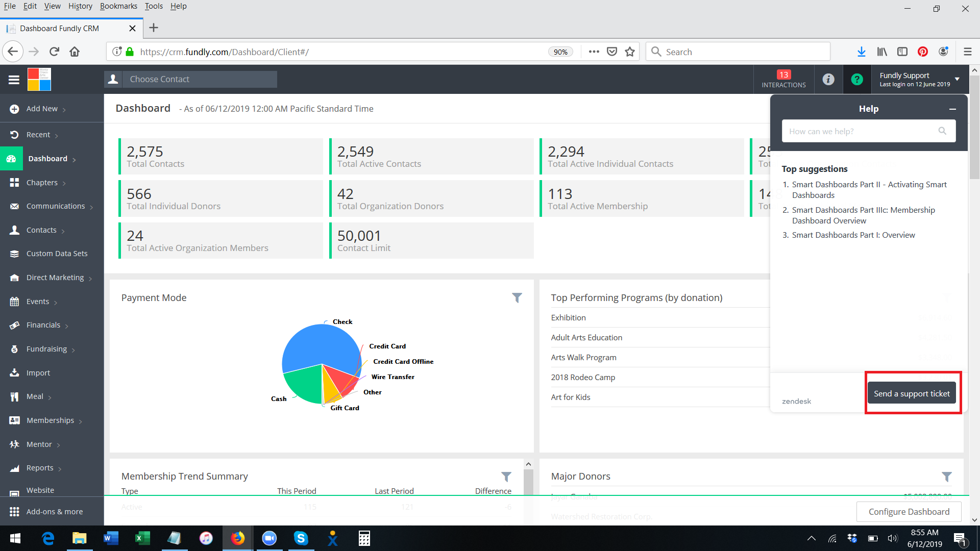Click the Fundraising money bag icon
980x551 pixels.
[14, 349]
